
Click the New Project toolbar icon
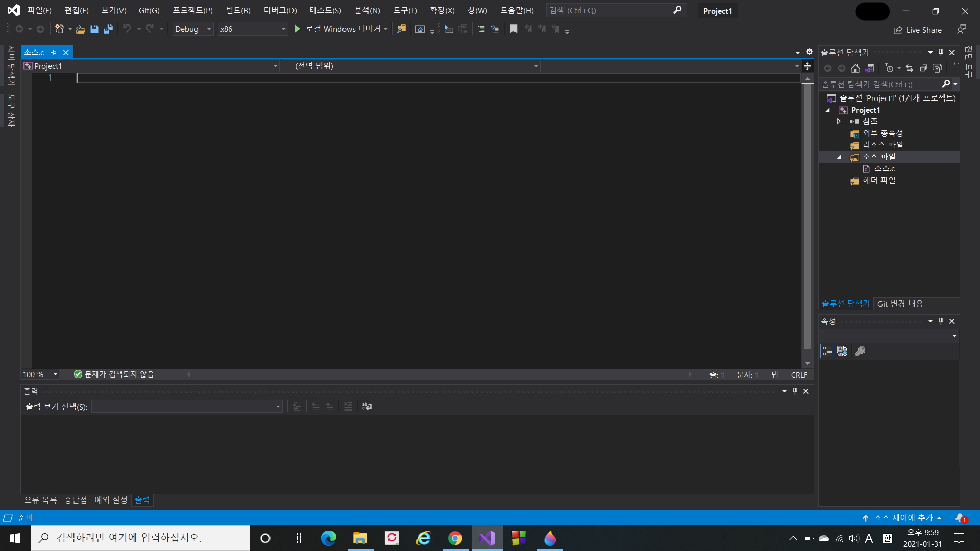[x=59, y=29]
